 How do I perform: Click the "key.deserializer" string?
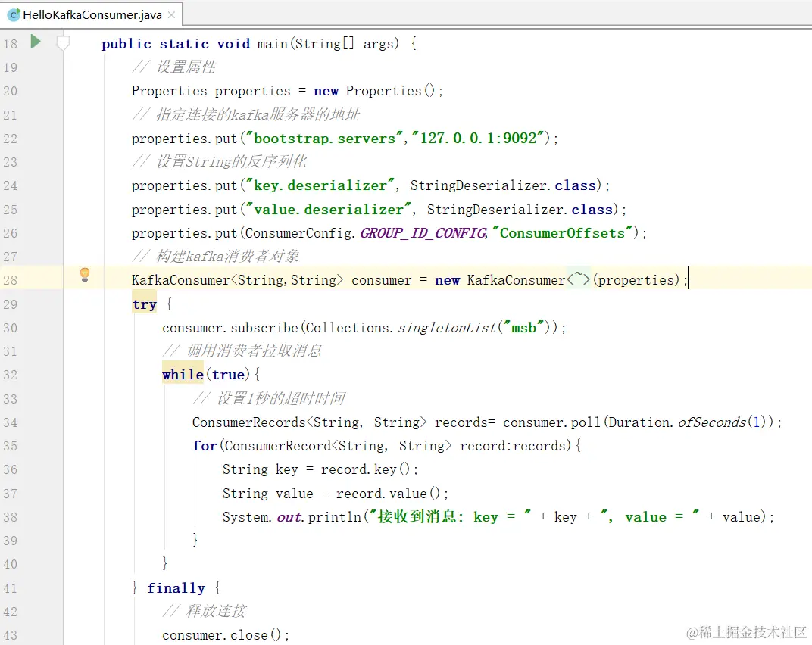(x=320, y=185)
